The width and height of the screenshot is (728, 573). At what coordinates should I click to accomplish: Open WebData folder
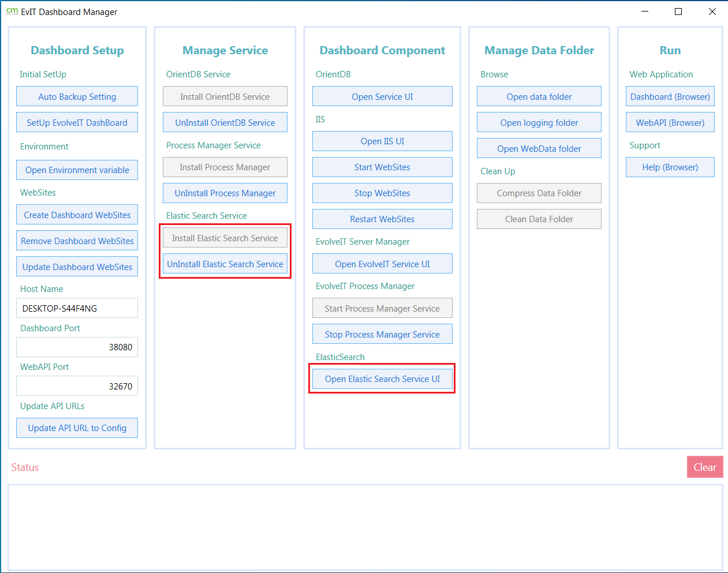tap(539, 148)
